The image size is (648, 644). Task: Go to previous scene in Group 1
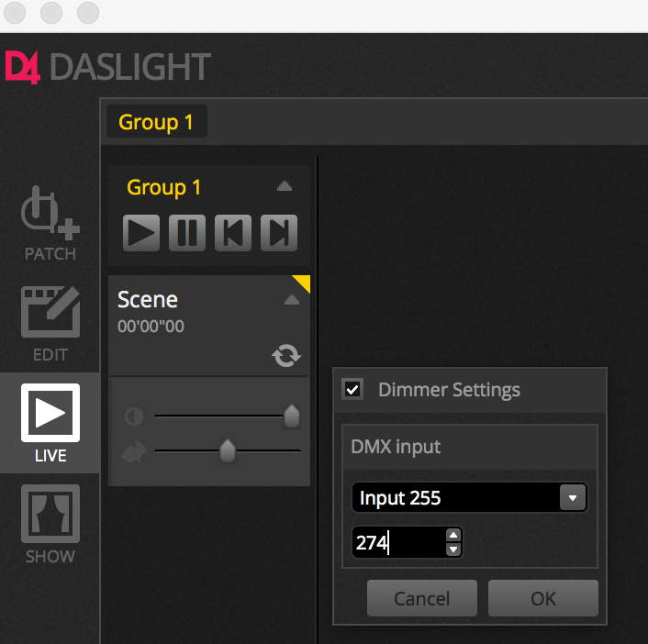233,233
